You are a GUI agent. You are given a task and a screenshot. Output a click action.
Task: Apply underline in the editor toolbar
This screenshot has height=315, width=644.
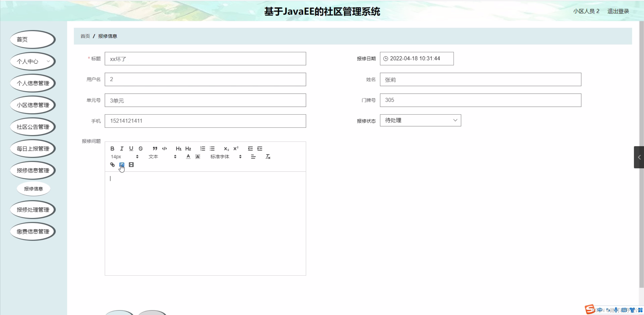tap(131, 148)
